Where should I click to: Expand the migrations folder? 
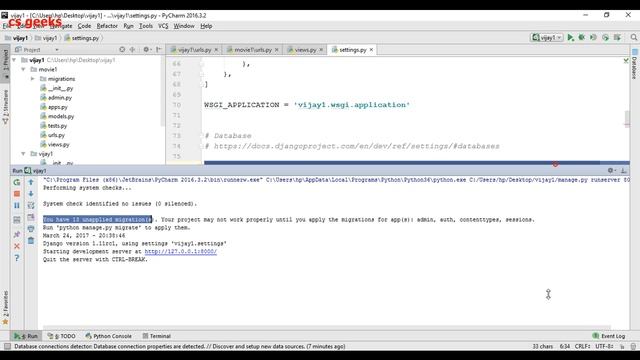coord(33,79)
